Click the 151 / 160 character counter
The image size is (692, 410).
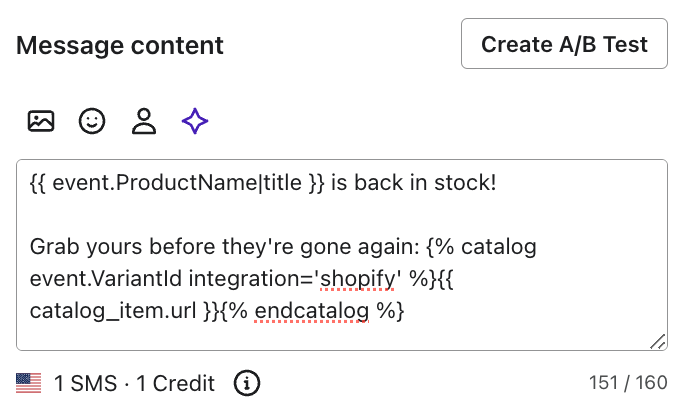click(628, 382)
